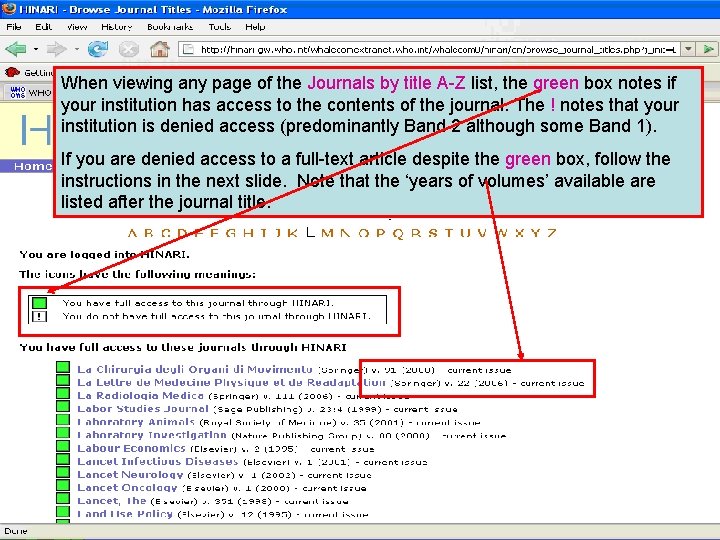Open the Bookmarks menu
The height and width of the screenshot is (540, 720).
[x=170, y=27]
